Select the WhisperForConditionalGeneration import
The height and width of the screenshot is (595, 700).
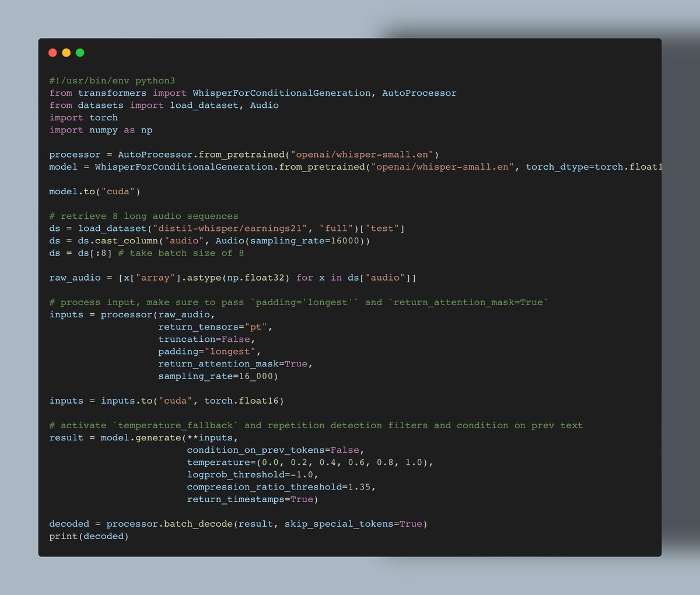pyautogui.click(x=280, y=93)
